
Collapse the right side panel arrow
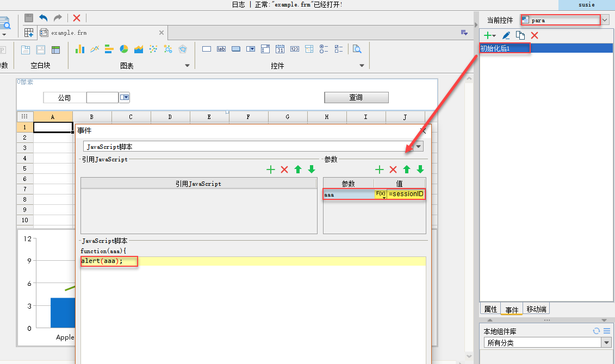coord(476,24)
